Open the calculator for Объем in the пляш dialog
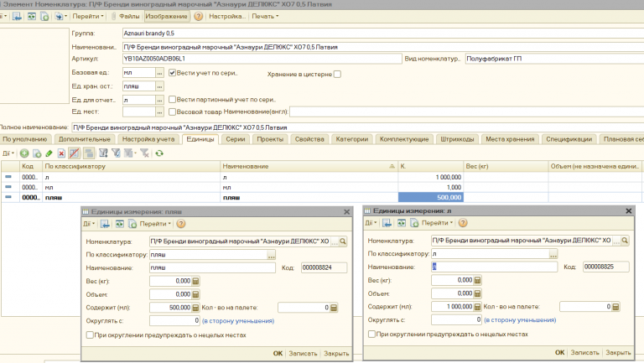The height and width of the screenshot is (363, 644). [195, 294]
